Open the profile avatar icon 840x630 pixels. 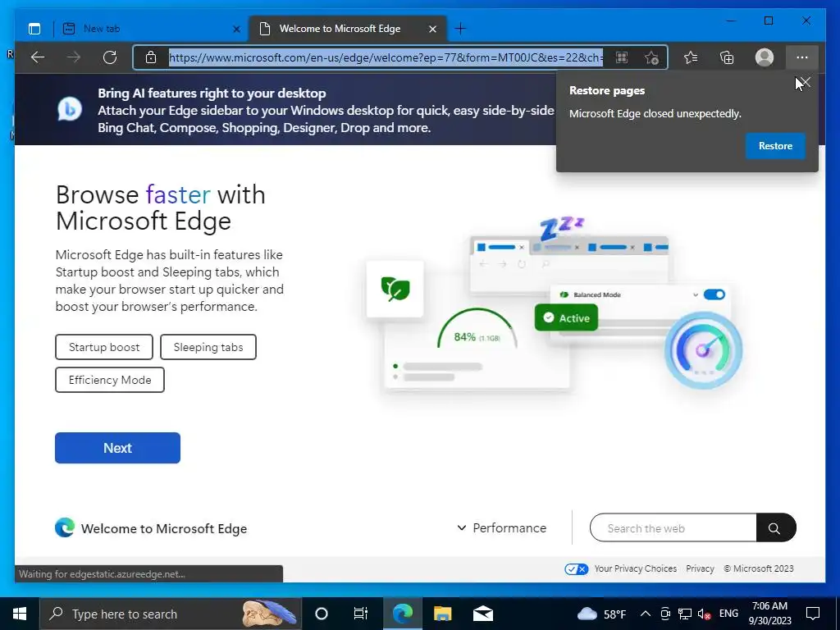pyautogui.click(x=765, y=57)
